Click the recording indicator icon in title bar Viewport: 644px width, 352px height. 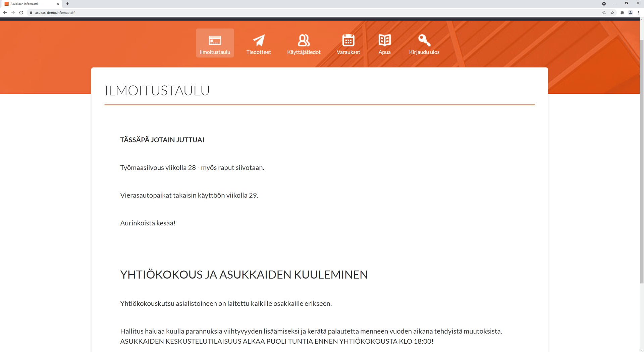coord(604,4)
